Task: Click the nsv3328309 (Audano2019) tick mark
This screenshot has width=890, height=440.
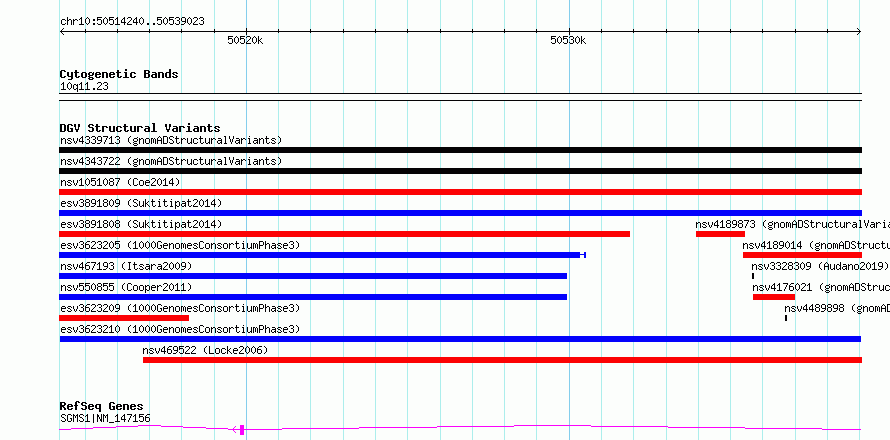Action: tap(753, 276)
